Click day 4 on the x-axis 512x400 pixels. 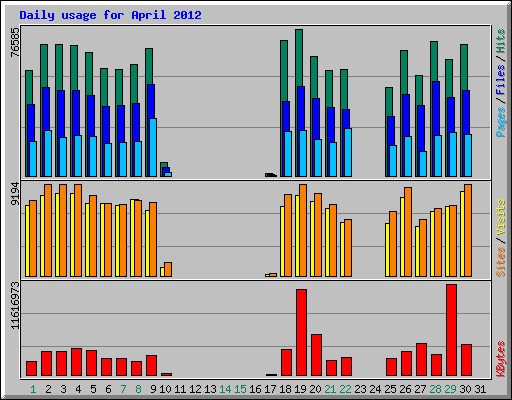click(78, 389)
